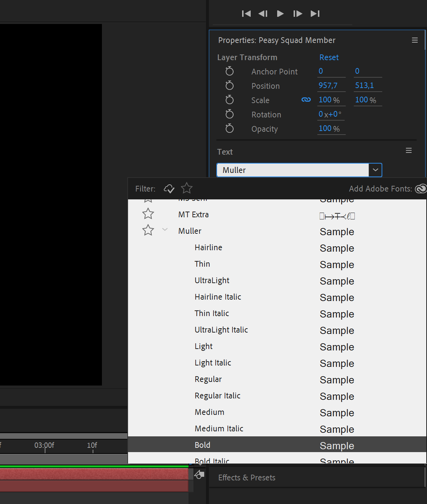Viewport: 427px width, 504px height.
Task: Enable the Position stopwatch keyframe
Action: pos(230,86)
